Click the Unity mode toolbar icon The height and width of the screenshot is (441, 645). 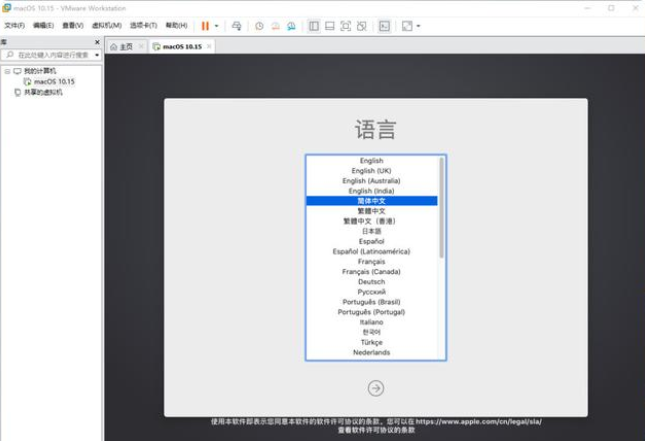point(362,26)
